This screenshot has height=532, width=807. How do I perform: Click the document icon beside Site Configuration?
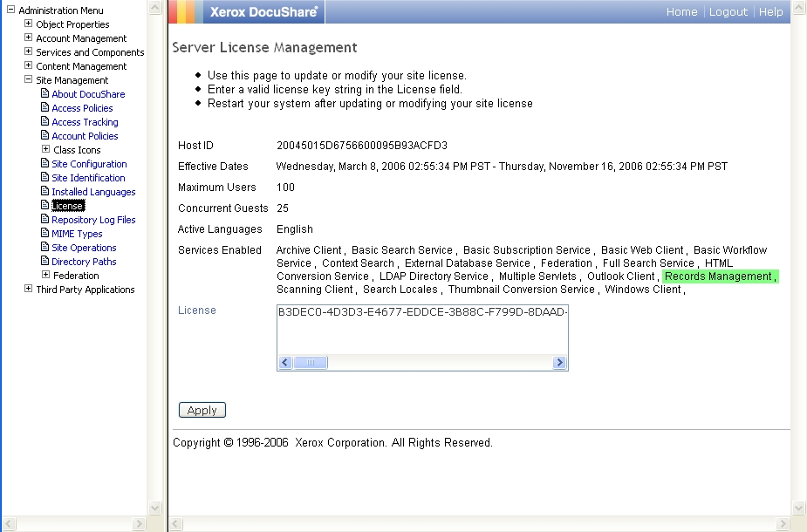[x=44, y=163]
